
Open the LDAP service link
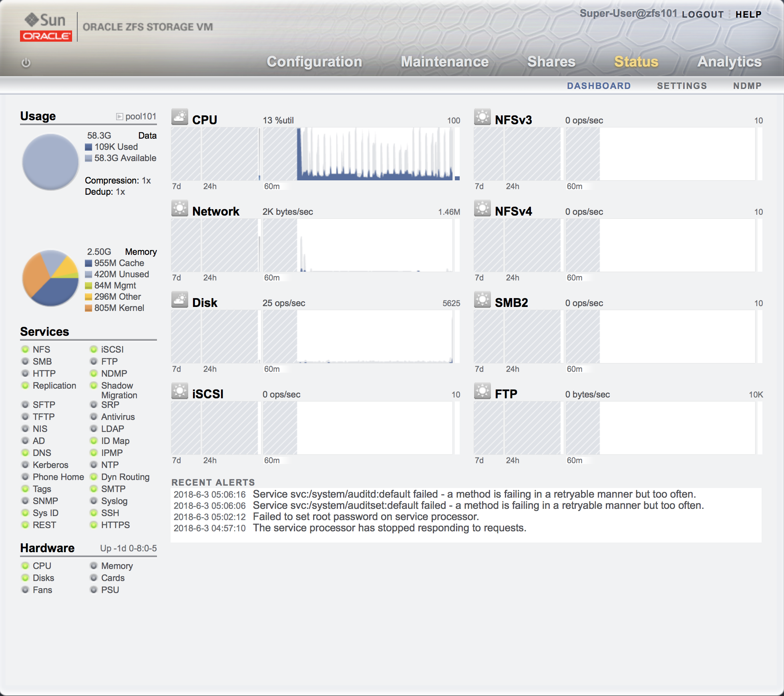pos(113,429)
